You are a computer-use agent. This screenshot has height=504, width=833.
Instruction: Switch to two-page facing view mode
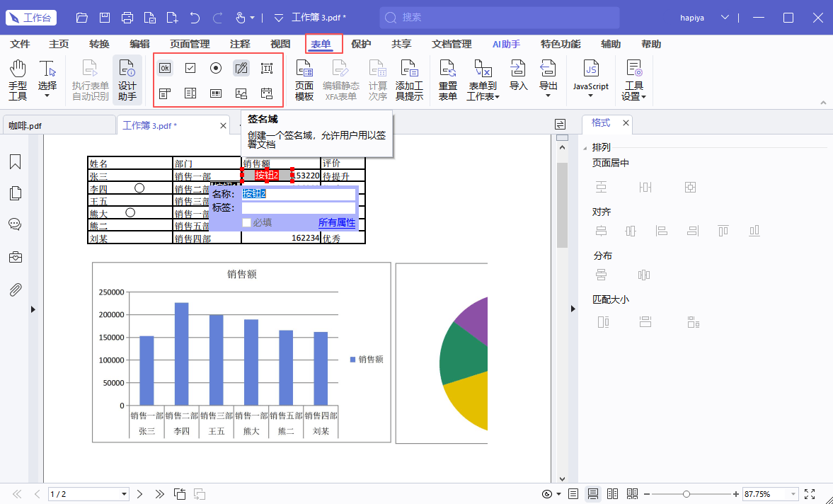(x=612, y=494)
